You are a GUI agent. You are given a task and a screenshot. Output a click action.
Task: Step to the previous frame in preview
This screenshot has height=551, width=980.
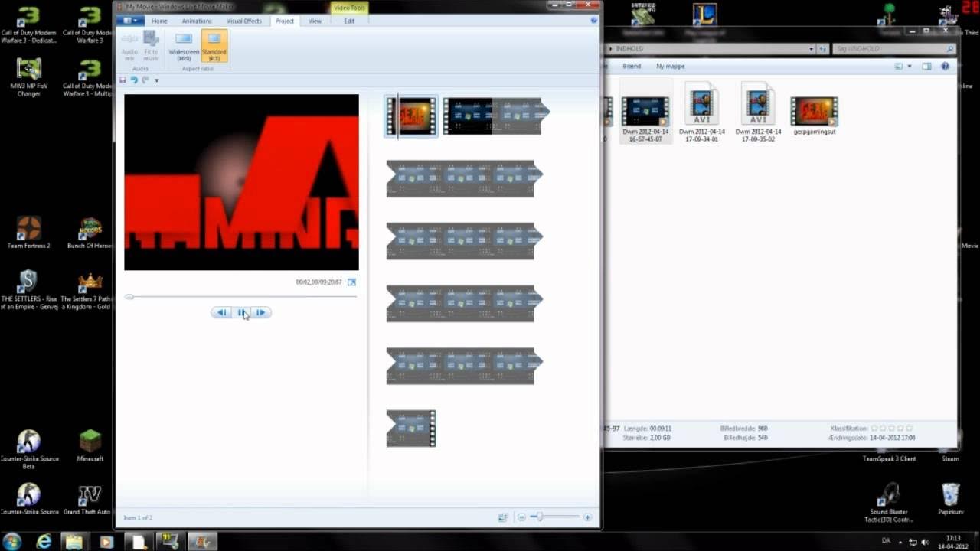(222, 312)
